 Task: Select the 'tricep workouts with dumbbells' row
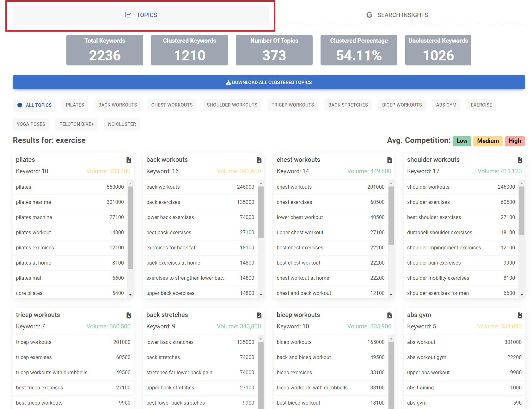coord(73,373)
